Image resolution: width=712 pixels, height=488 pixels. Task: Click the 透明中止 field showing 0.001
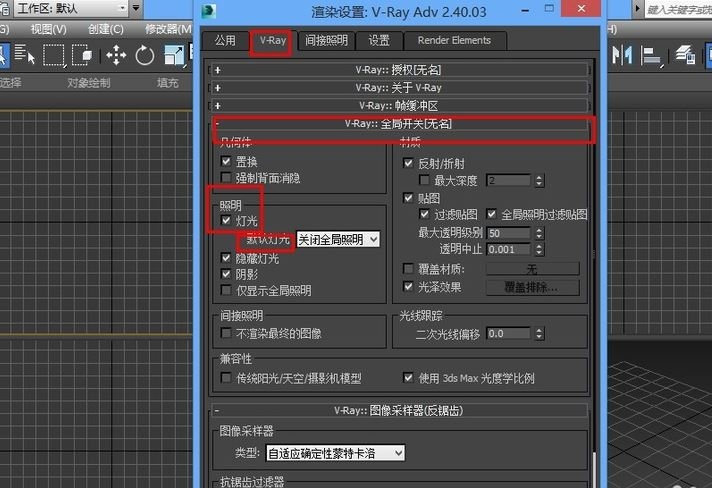pos(508,249)
